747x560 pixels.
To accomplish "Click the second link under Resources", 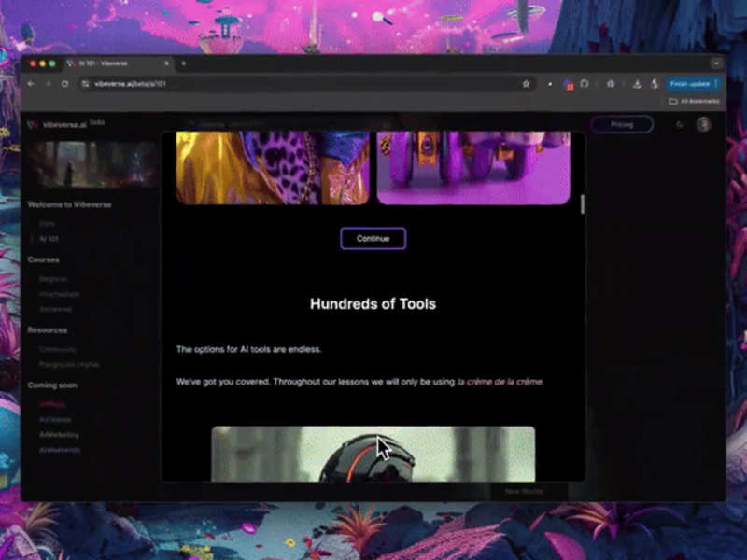I will (69, 365).
